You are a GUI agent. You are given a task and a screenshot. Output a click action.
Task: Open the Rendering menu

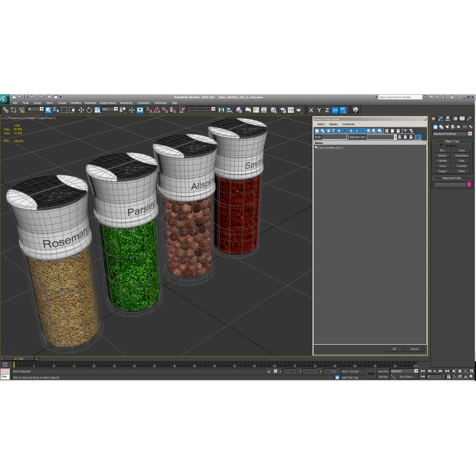(x=126, y=103)
